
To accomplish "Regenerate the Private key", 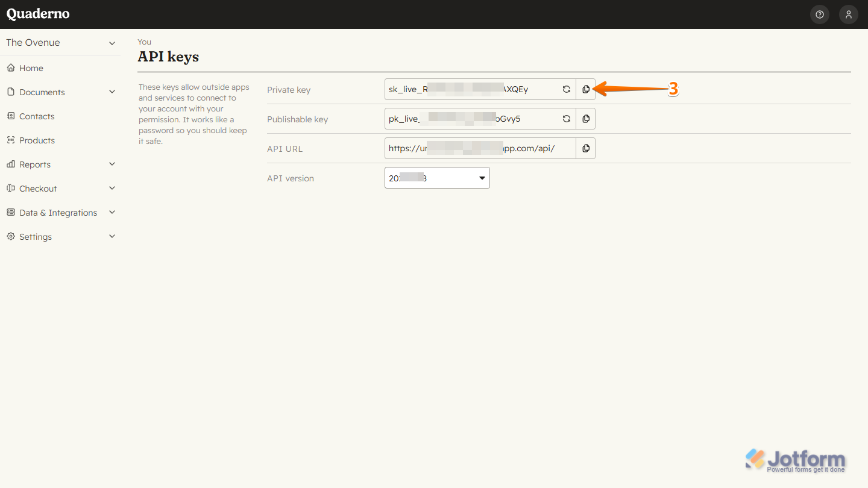I will 566,89.
